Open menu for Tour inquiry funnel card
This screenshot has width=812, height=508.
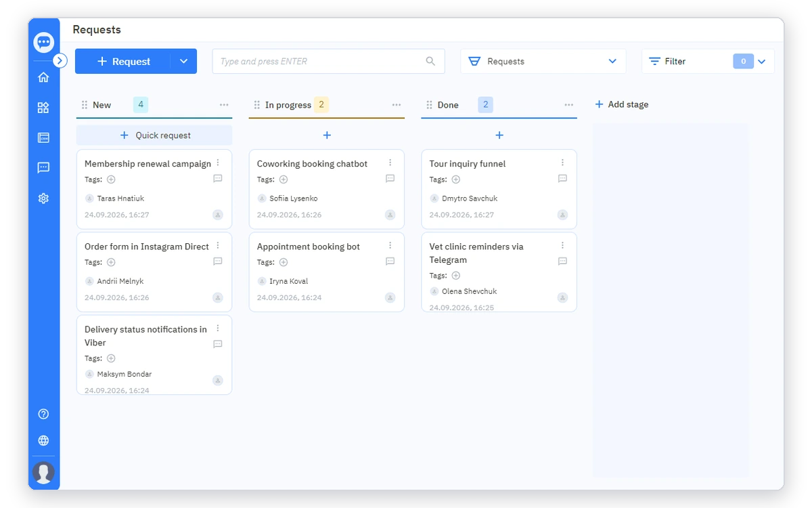pyautogui.click(x=563, y=163)
